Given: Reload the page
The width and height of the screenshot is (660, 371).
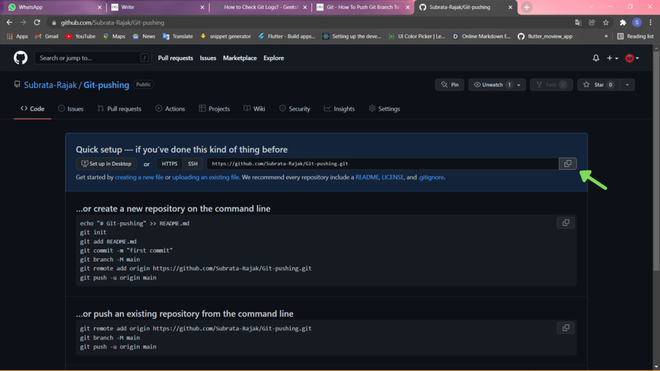Looking at the screenshot, I should point(37,23).
